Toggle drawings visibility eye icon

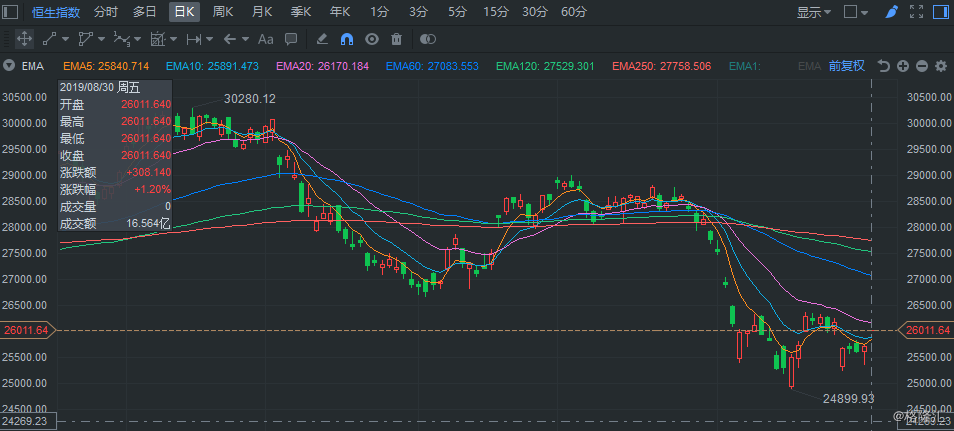pos(372,39)
